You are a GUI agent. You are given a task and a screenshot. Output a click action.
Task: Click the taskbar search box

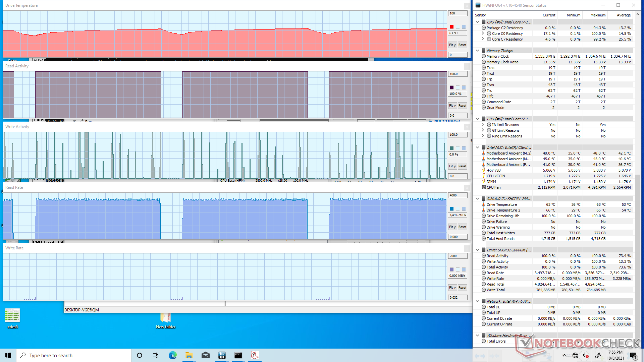point(74,355)
